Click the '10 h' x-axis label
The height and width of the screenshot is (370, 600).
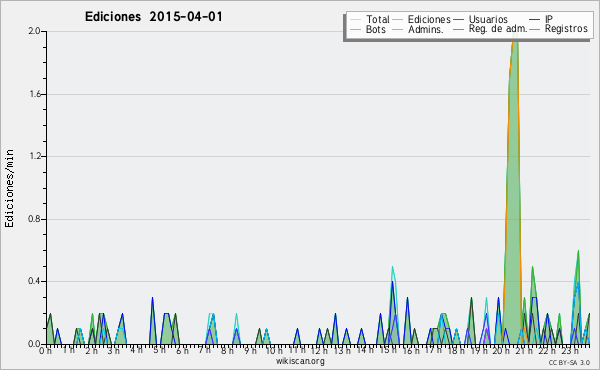coord(274,350)
